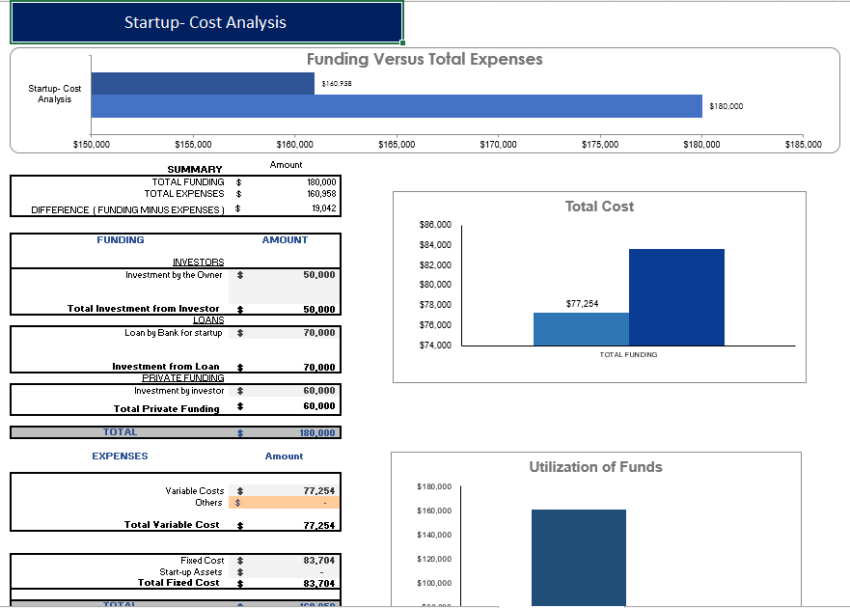Screen dimensions: 850x608
Task: Select the Total Variable Cost 77,254 cell
Action: (x=320, y=524)
